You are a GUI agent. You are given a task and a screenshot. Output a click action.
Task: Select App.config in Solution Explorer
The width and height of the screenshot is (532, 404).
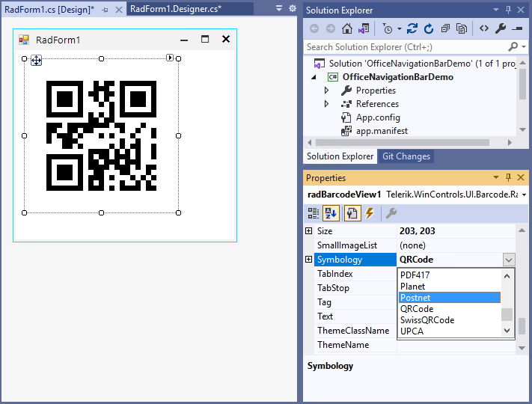pyautogui.click(x=378, y=117)
